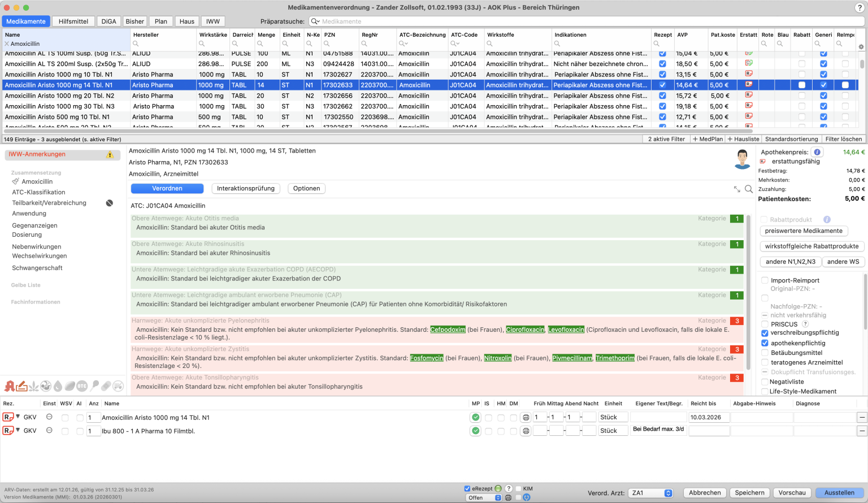Click the IWW-Anmerkungen warning triangle icon
The width and height of the screenshot is (868, 503).
(110, 155)
